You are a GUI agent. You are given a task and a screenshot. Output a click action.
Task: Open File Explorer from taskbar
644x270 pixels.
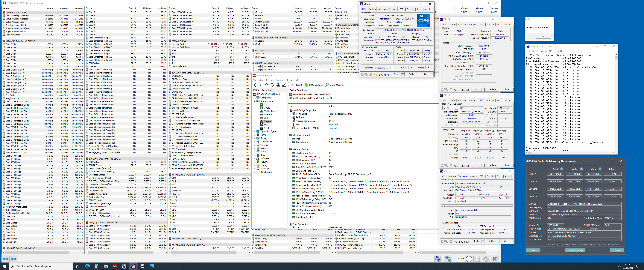pos(106,266)
